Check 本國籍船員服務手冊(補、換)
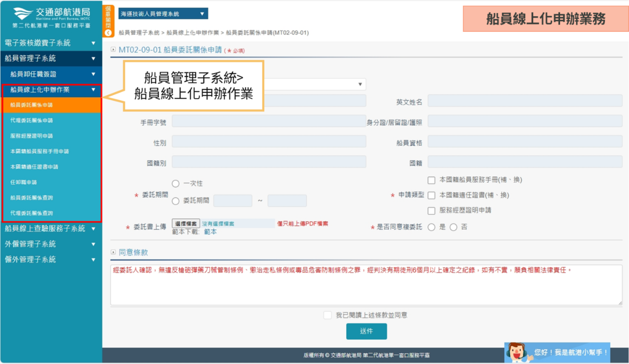This screenshot has height=364, width=629. (x=431, y=180)
